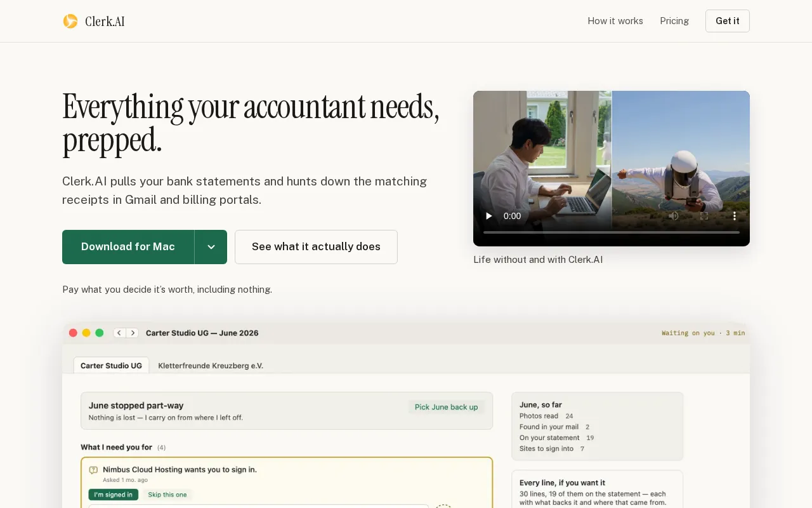Click the Life without and with Clerk.AI caption
The height and width of the screenshot is (508, 812).
[538, 259]
